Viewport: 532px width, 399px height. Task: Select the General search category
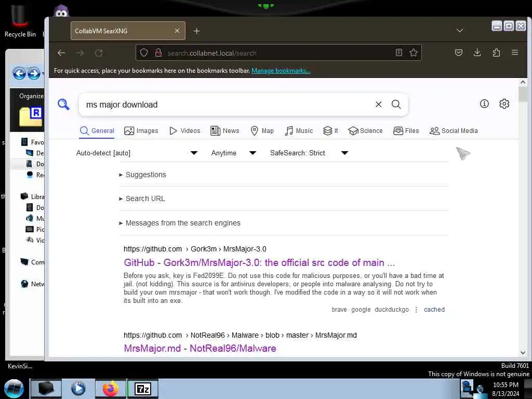coord(97,131)
